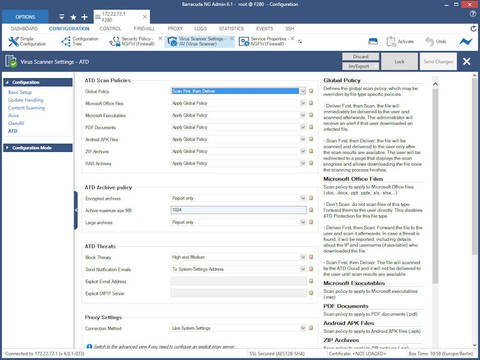The height and width of the screenshot is (360, 480).
Task: Click the main window vertical scrollbar
Action: click(x=475, y=165)
